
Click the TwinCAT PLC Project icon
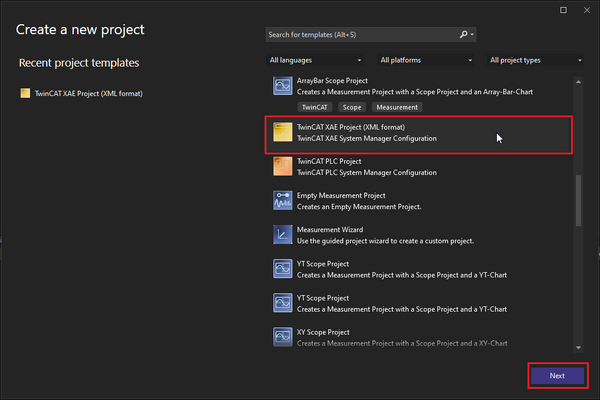click(282, 167)
